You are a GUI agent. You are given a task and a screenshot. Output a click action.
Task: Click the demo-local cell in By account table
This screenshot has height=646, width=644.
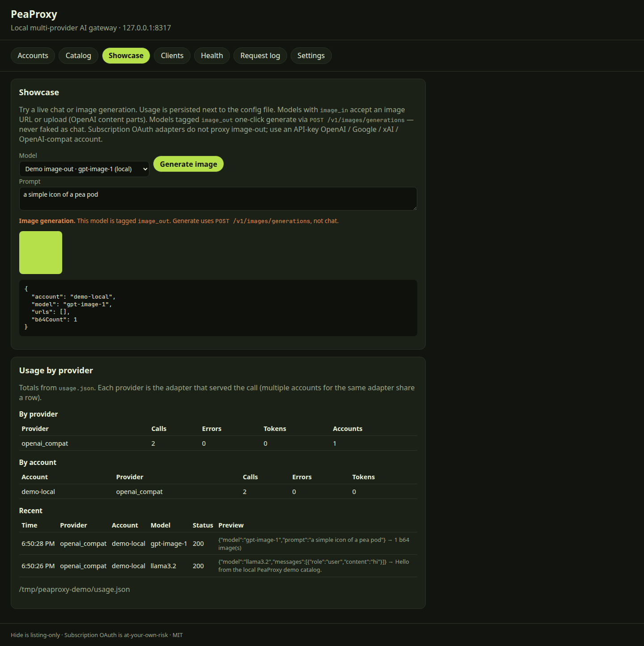point(38,492)
